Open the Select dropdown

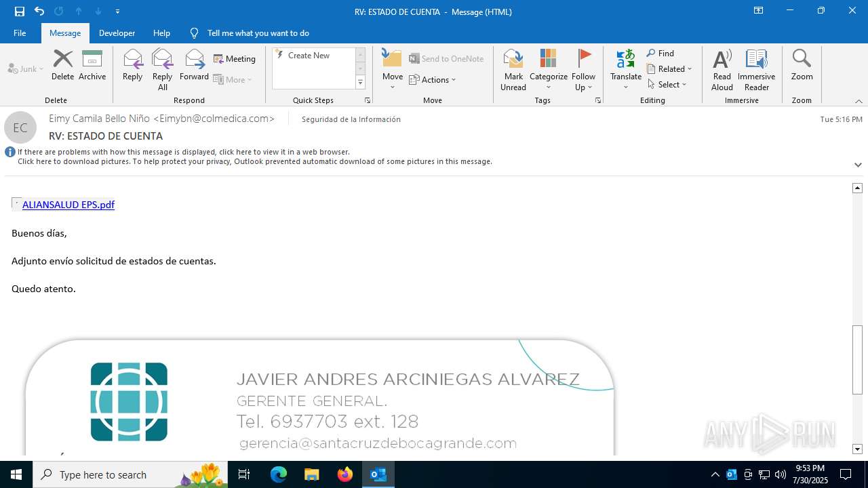pyautogui.click(x=667, y=85)
